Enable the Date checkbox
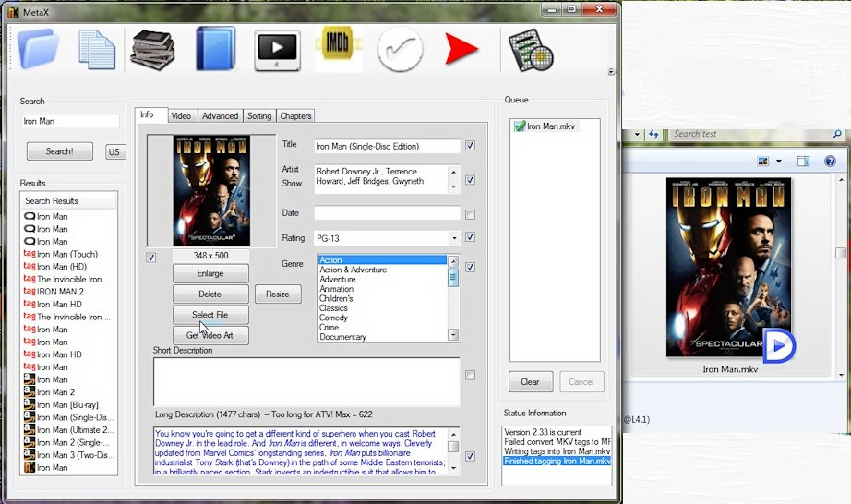The height and width of the screenshot is (504, 851). point(470,215)
